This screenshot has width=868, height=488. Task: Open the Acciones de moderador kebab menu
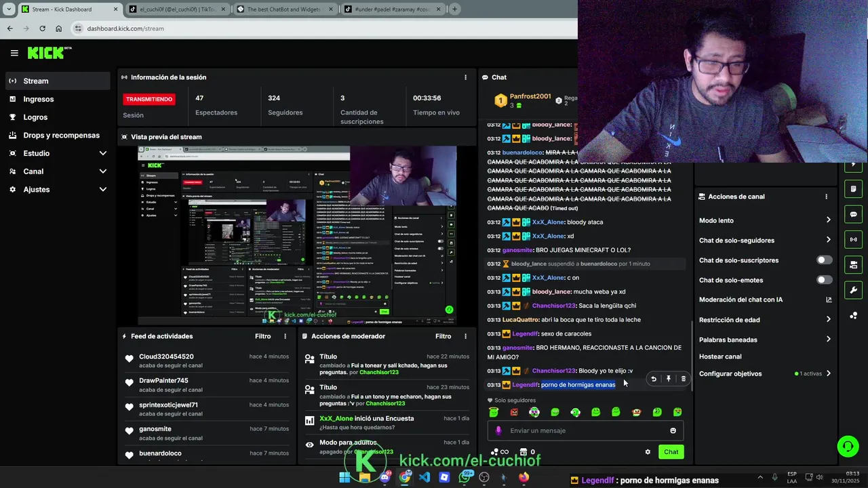point(465,336)
